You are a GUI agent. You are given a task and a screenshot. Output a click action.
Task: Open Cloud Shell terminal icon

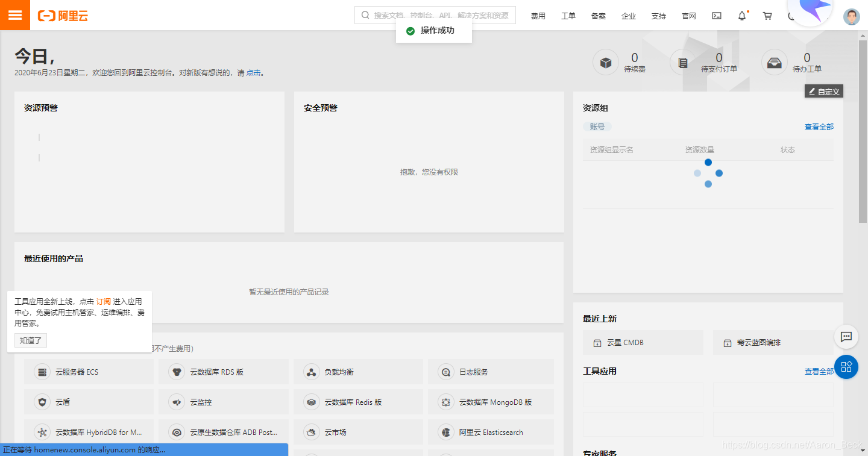[x=717, y=16]
